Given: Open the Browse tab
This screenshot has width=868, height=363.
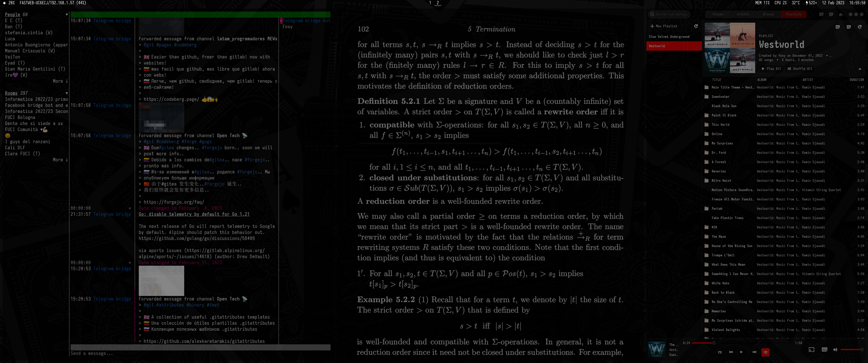Looking at the screenshot, I should coord(768,14).
